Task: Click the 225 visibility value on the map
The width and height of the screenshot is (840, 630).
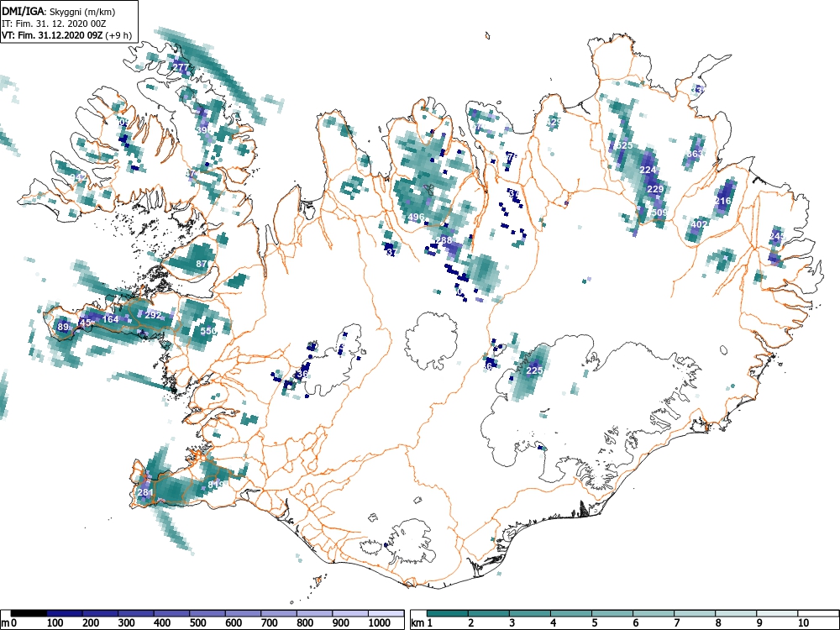Action: (x=534, y=370)
